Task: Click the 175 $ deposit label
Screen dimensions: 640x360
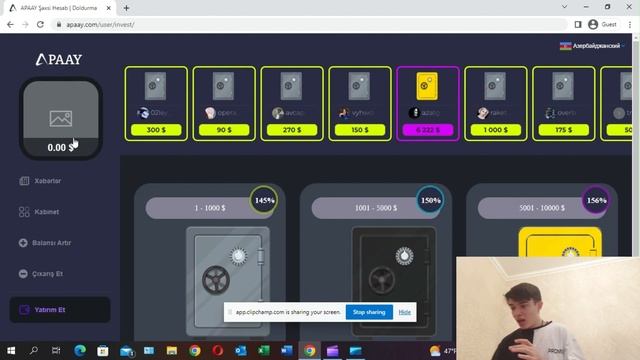Action: click(564, 130)
